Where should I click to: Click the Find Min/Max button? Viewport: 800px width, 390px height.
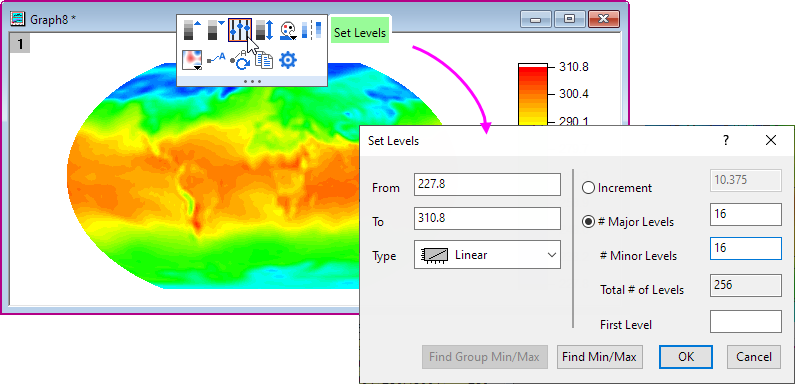click(599, 357)
